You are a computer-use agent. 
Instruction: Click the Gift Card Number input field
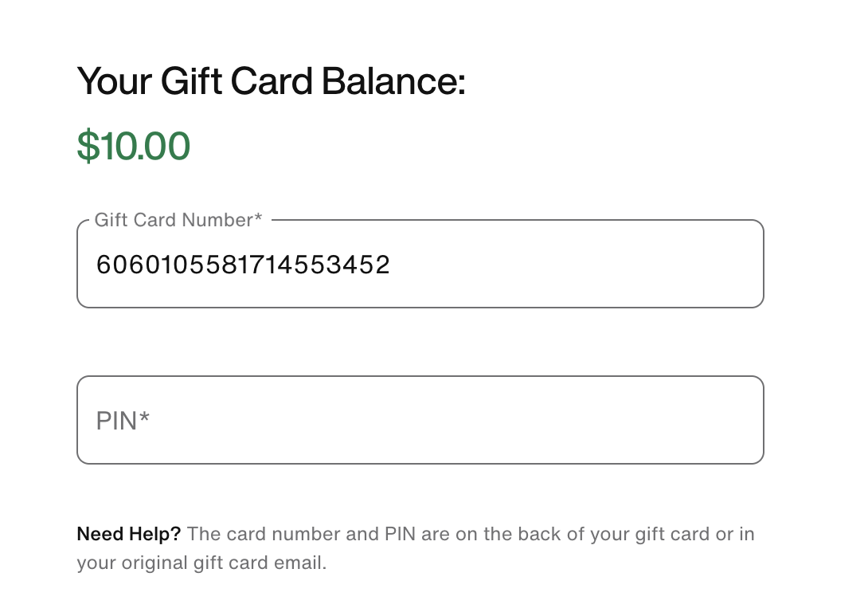pos(420,265)
